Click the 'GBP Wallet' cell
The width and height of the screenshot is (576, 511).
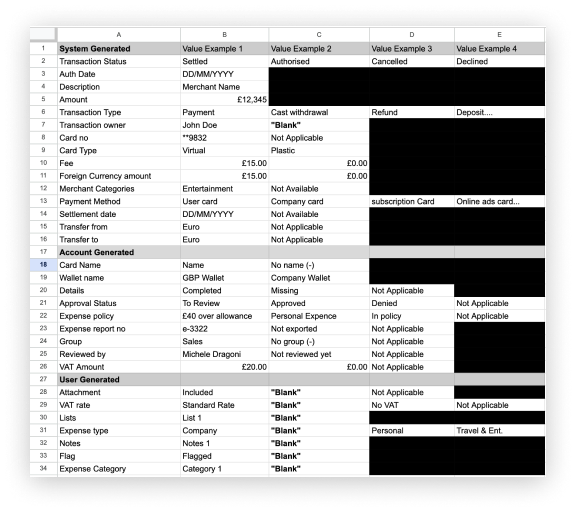click(x=224, y=278)
